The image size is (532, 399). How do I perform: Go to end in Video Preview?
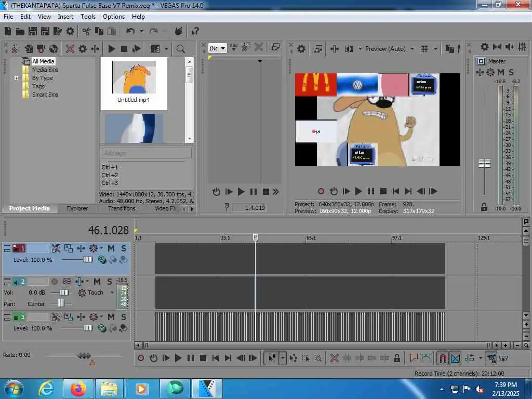(408, 191)
